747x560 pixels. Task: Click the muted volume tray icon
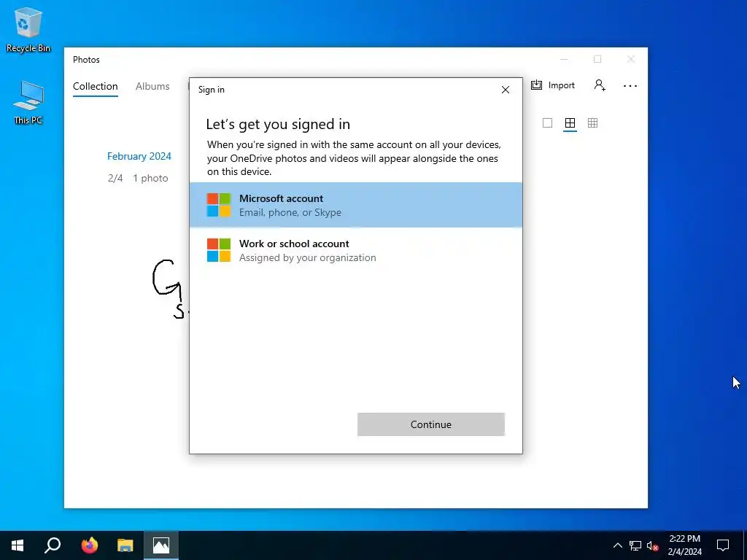tap(653, 545)
